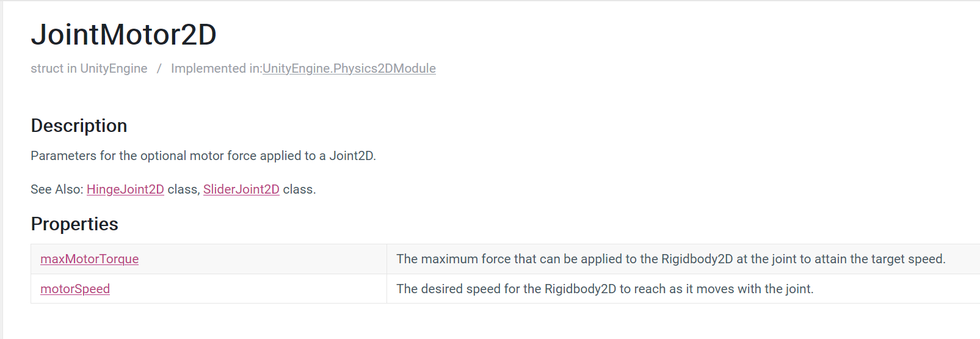Click 'Rigidbody2D' in the motorSpeed description
The width and height of the screenshot is (980, 339).
pos(580,289)
